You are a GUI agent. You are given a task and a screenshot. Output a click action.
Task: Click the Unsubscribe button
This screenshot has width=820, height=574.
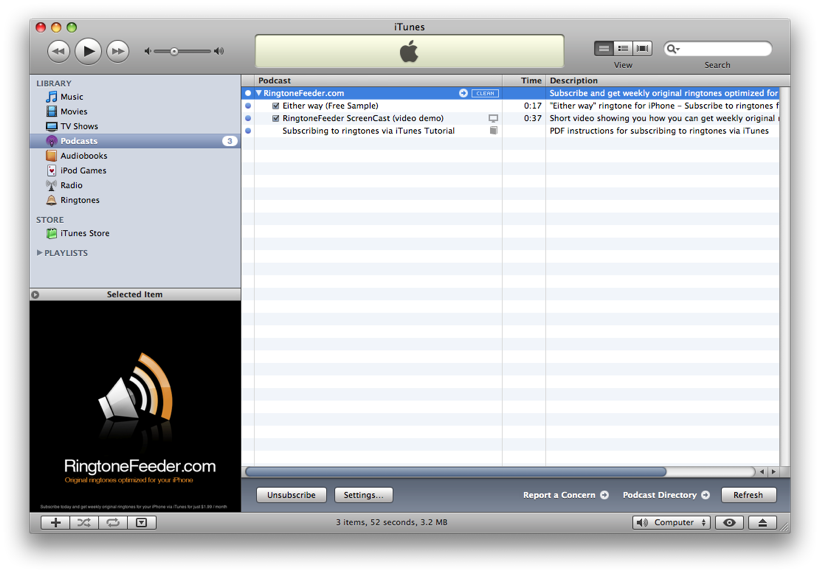click(291, 495)
